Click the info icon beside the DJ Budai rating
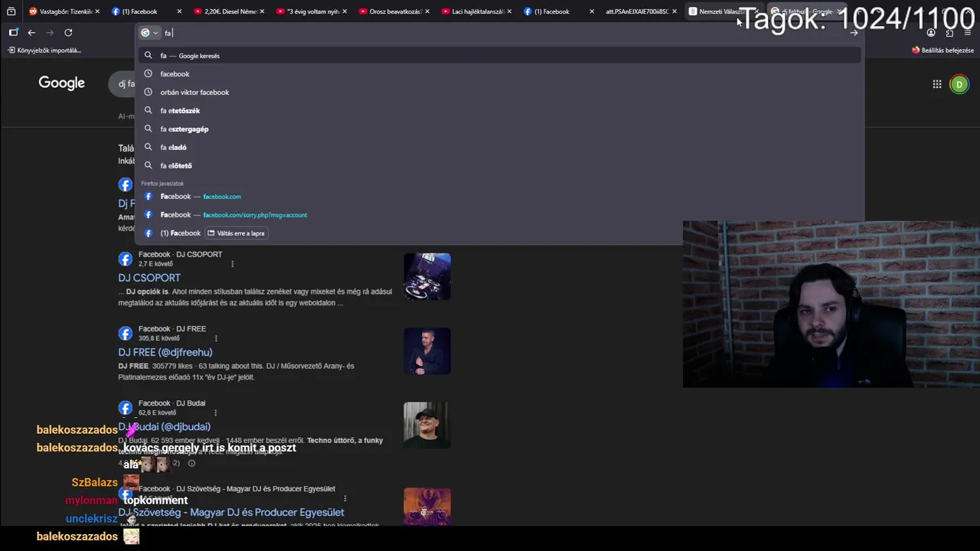 191,463
